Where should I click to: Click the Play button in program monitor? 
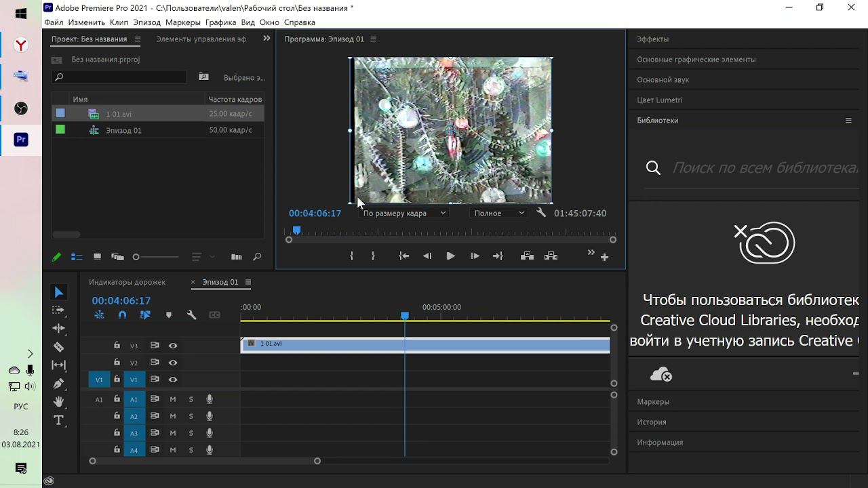(x=450, y=256)
